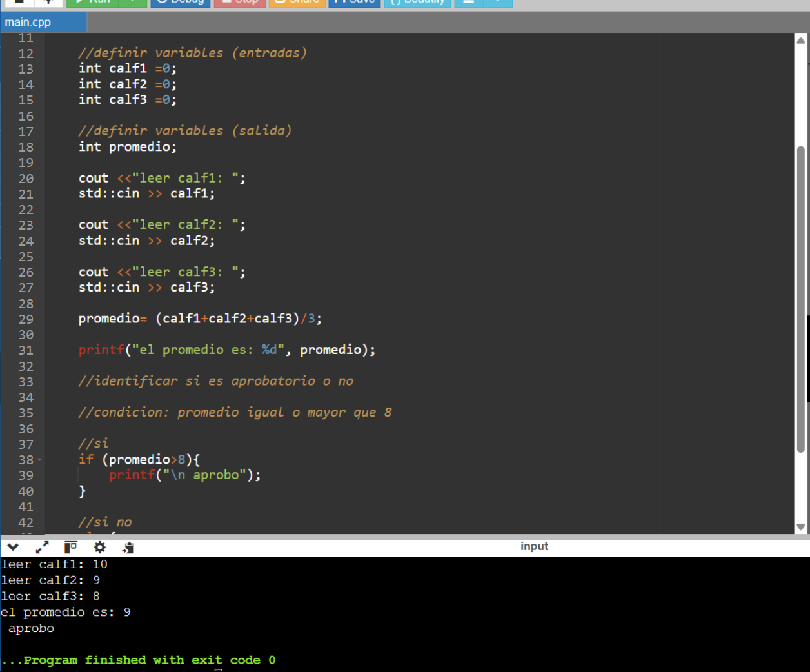This screenshot has height=672, width=810.
Task: Click line number 29 in the gutter
Action: click(x=26, y=319)
